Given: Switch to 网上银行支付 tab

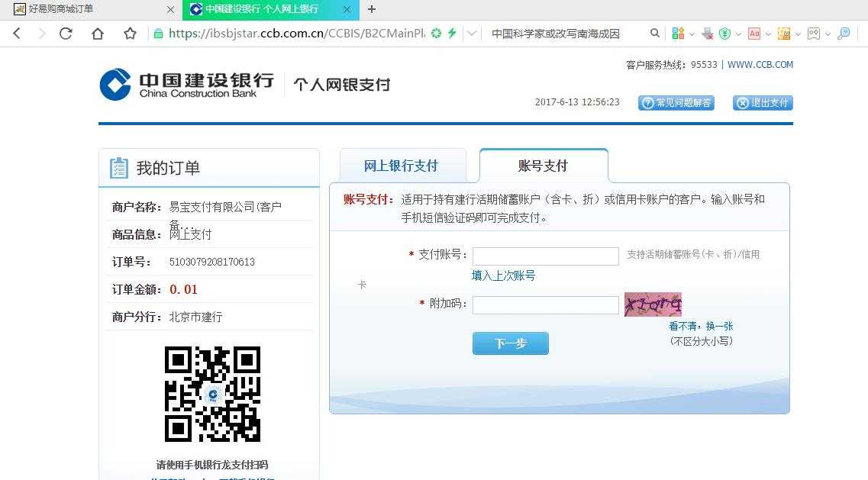Looking at the screenshot, I should (402, 166).
